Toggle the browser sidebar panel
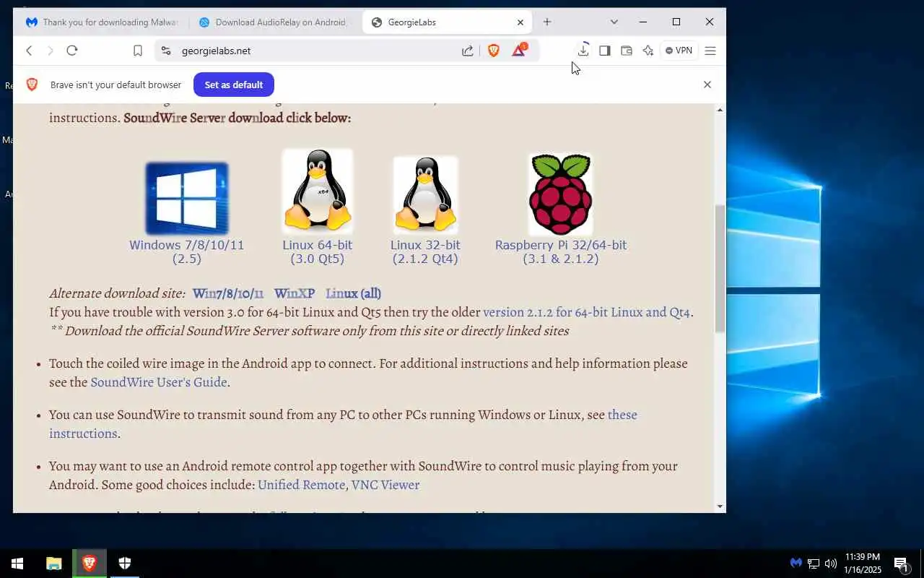The height and width of the screenshot is (578, 924). tap(605, 51)
